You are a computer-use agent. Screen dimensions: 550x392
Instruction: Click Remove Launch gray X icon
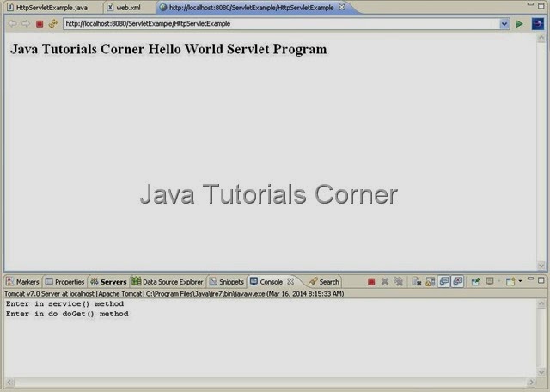coord(385,281)
